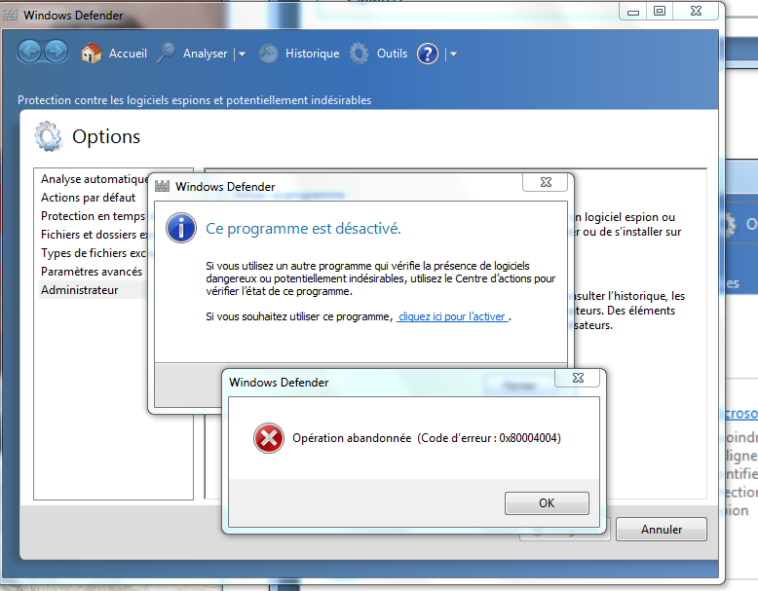
Task: Go to Accueil in toolbar
Action: coord(128,53)
